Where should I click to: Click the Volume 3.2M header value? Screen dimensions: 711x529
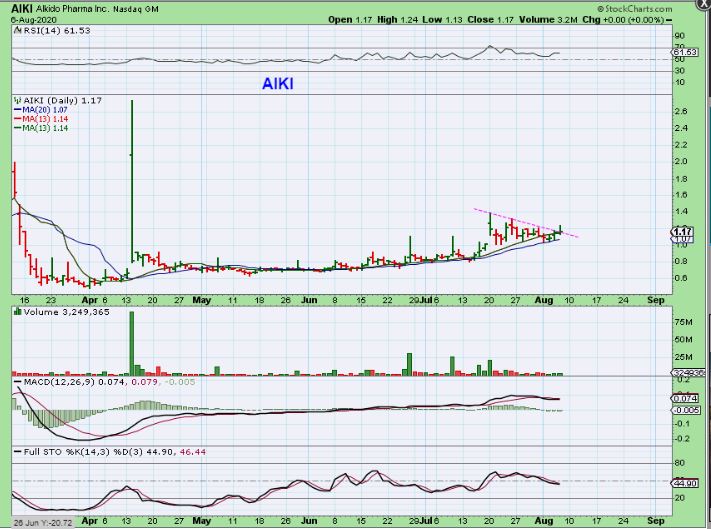click(x=549, y=20)
